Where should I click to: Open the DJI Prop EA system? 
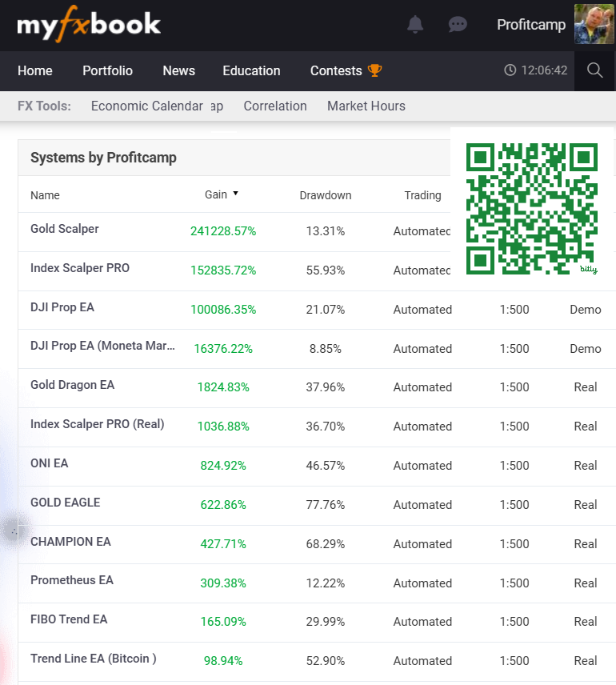[x=62, y=307]
